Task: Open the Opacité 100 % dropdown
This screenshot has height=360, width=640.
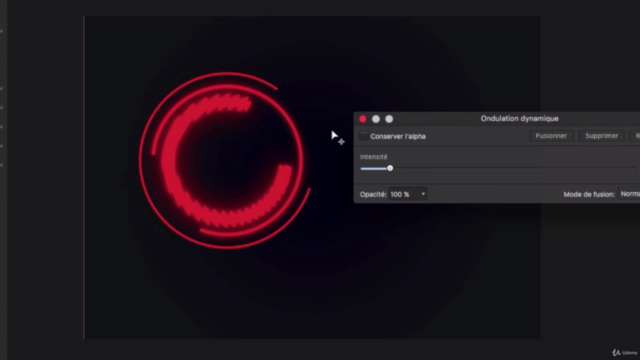Action: tap(407, 194)
